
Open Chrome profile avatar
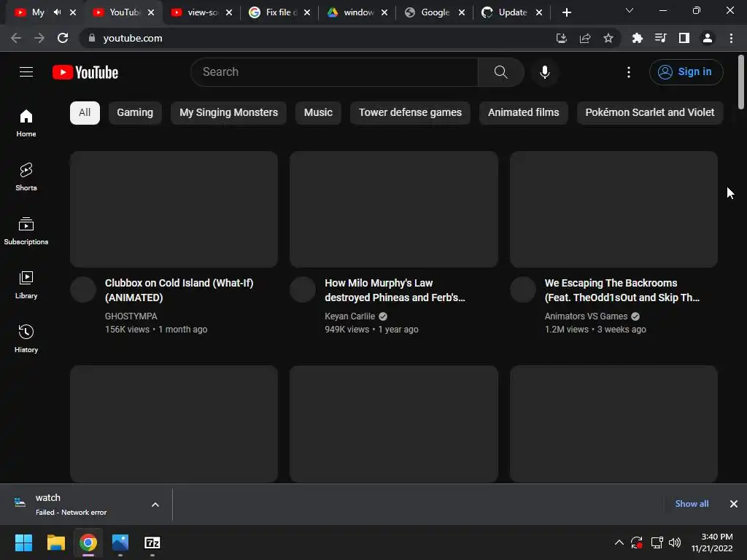tap(708, 38)
